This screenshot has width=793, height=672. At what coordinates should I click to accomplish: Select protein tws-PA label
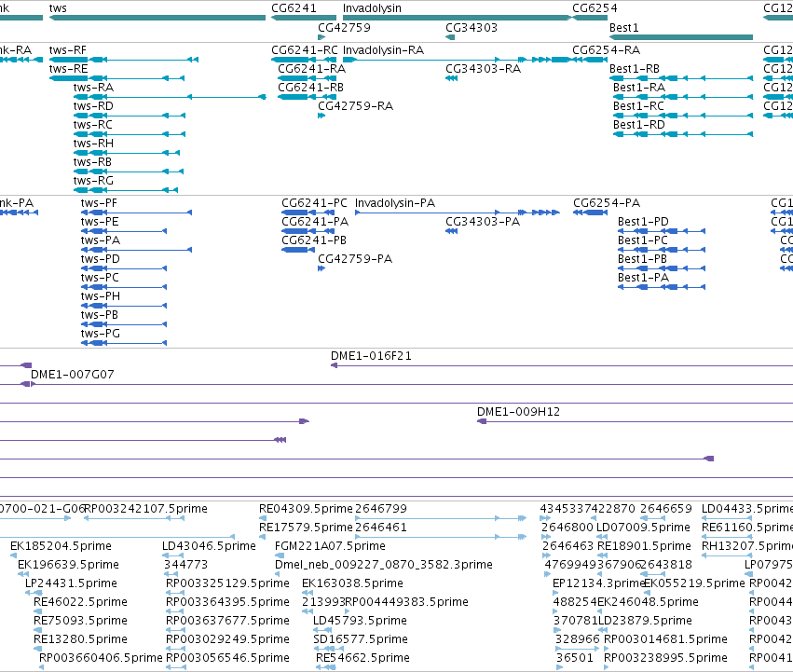pyautogui.click(x=101, y=240)
